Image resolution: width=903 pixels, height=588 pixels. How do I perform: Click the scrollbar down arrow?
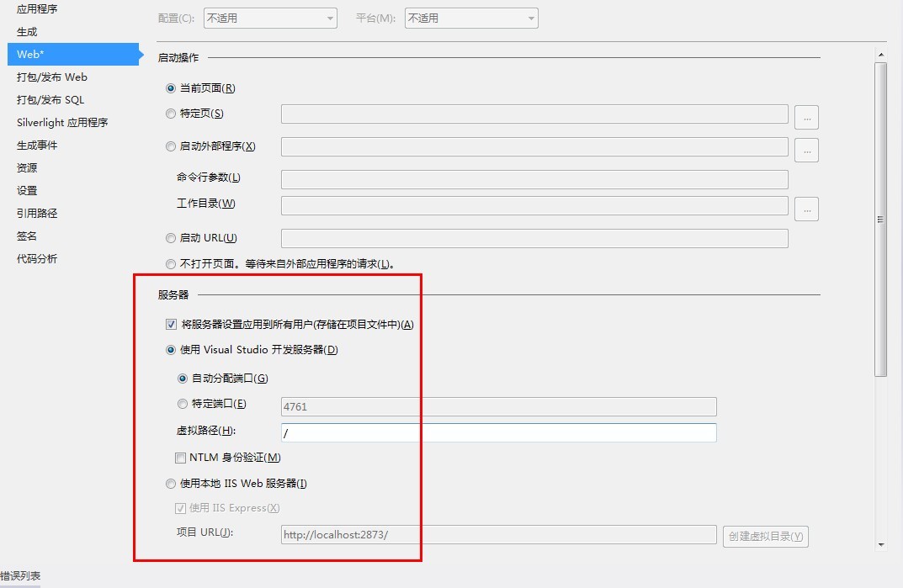coord(880,544)
